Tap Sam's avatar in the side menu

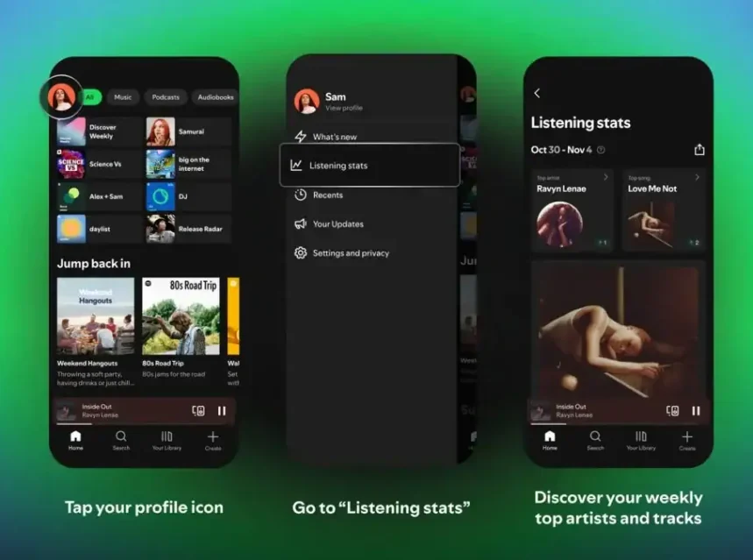pyautogui.click(x=307, y=101)
